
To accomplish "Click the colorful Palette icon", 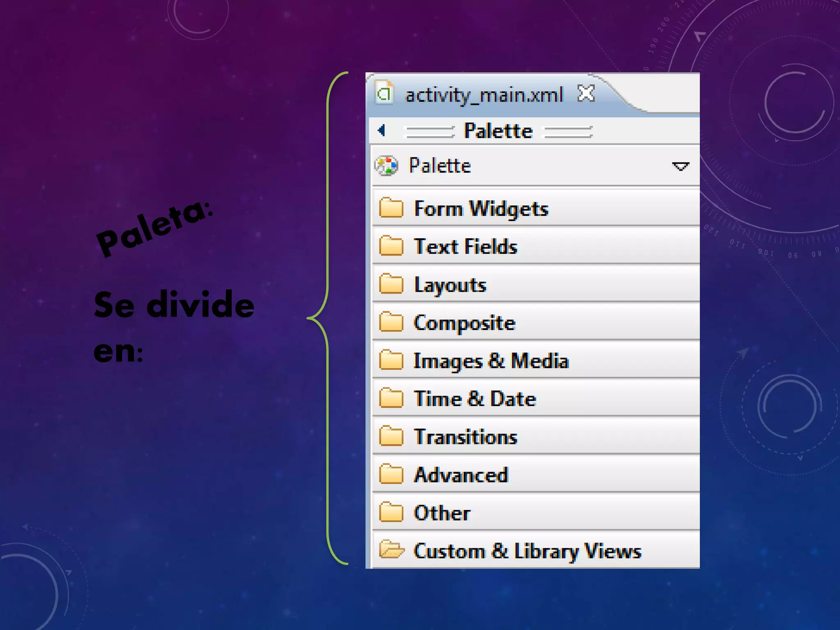I will click(x=386, y=165).
